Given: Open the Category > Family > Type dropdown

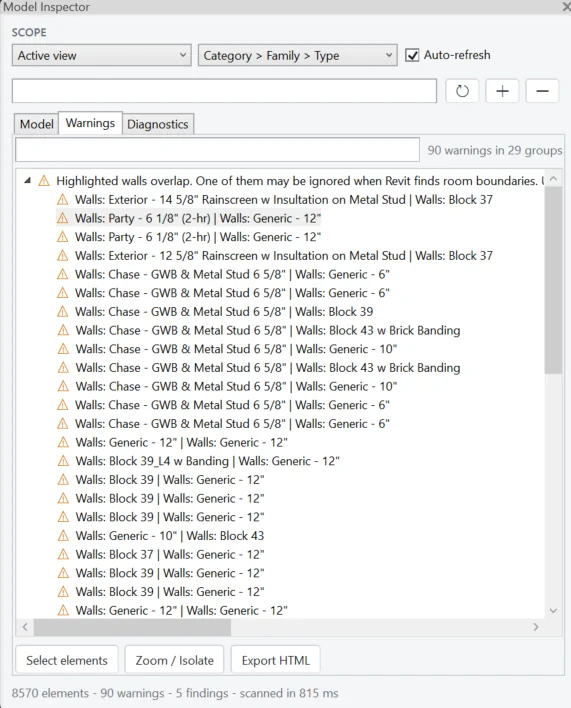Looking at the screenshot, I should click(x=297, y=55).
